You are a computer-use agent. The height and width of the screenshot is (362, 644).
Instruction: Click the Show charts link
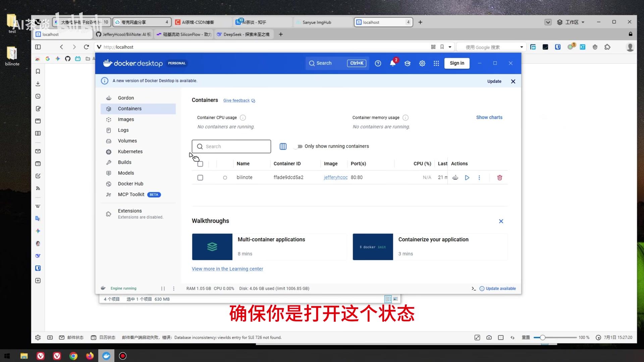(489, 118)
